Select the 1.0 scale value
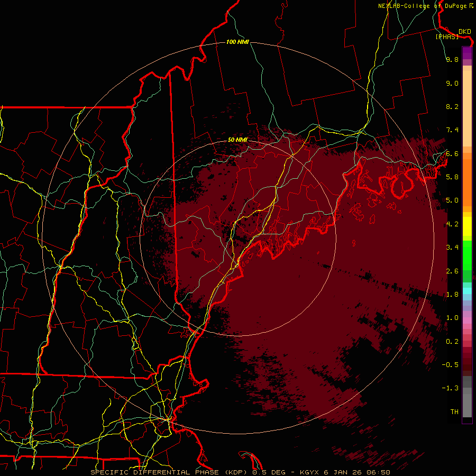This screenshot has height=476, width=476. coord(452,317)
